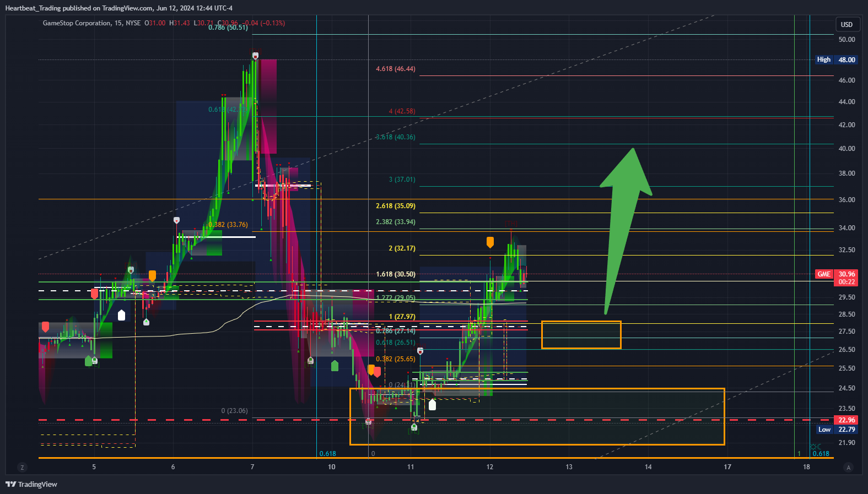This screenshot has width=868, height=494.
Task: Click the date label 17 on the time axis
Action: 727,467
